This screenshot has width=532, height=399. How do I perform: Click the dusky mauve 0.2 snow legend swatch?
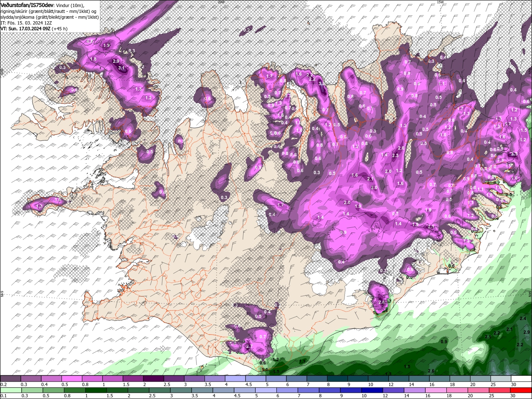pos(10,379)
